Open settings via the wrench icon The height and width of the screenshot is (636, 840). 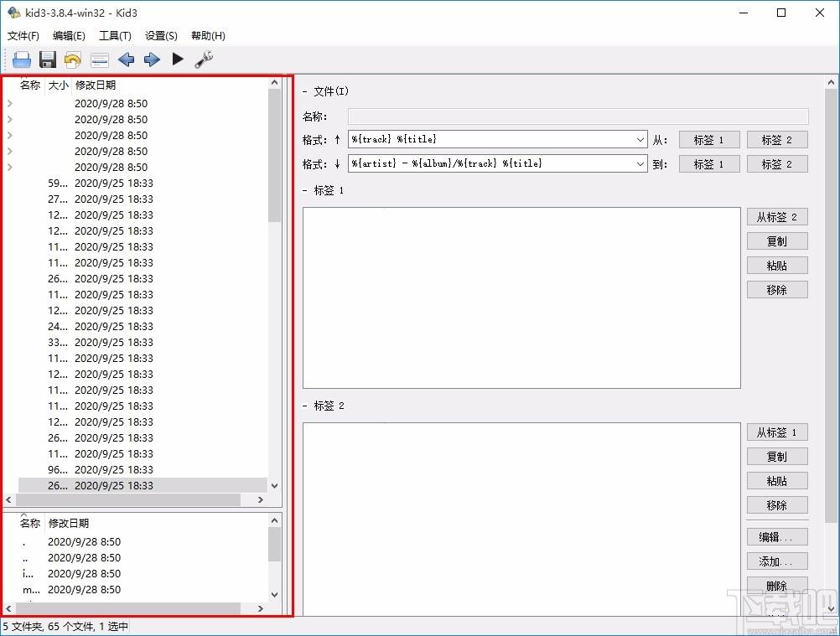(x=204, y=59)
